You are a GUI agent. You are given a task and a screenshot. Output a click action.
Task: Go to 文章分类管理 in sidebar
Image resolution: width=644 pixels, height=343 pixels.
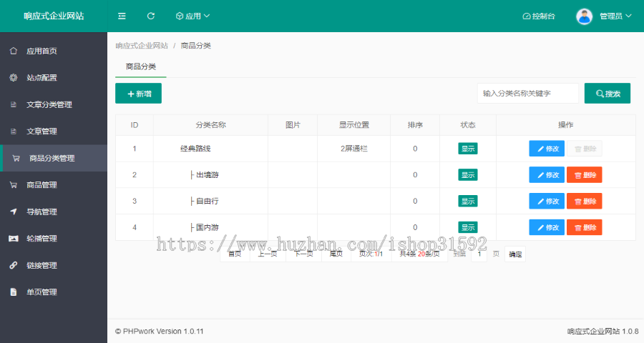(x=54, y=104)
